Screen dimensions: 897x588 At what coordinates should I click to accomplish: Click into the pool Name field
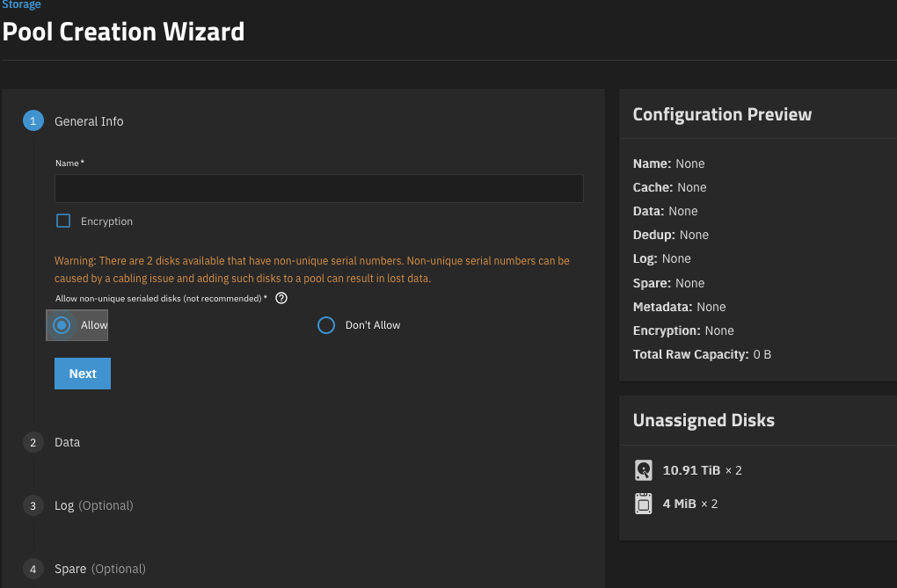point(318,189)
